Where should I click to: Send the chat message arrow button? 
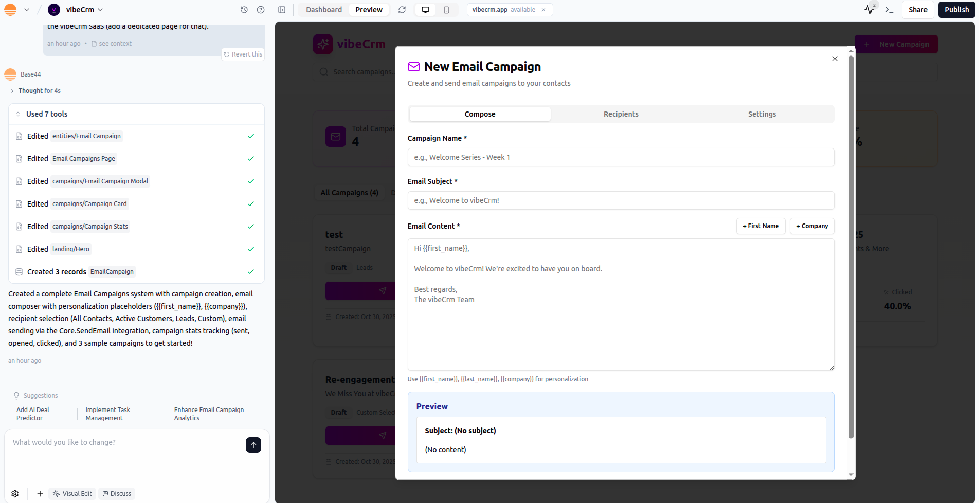tap(253, 445)
